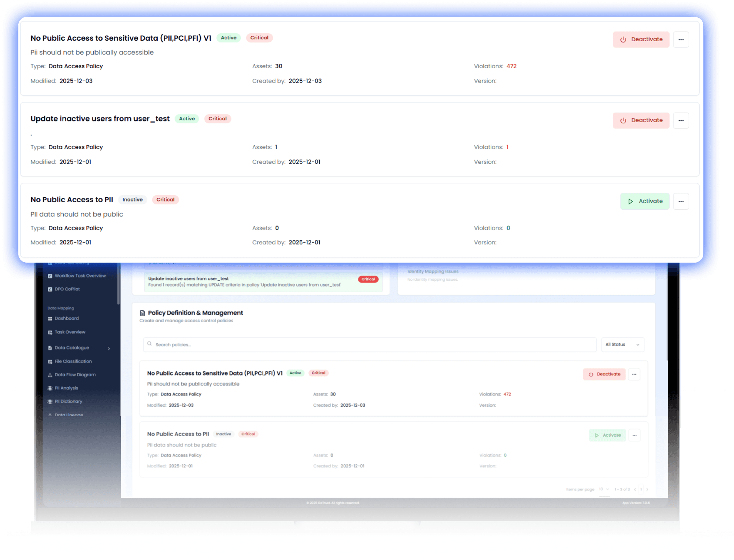The image size is (734, 560).
Task: Open the All Status filter dropdown
Action: tap(623, 344)
